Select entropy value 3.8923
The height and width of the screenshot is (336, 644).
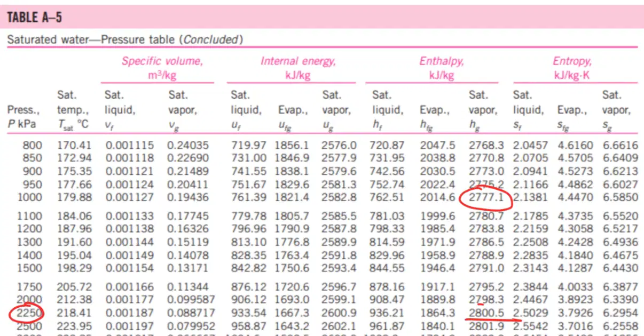(x=575, y=300)
